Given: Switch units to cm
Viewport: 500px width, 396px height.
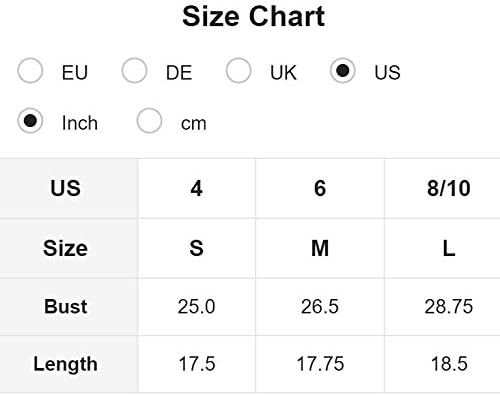Looking at the screenshot, I should click(149, 121).
